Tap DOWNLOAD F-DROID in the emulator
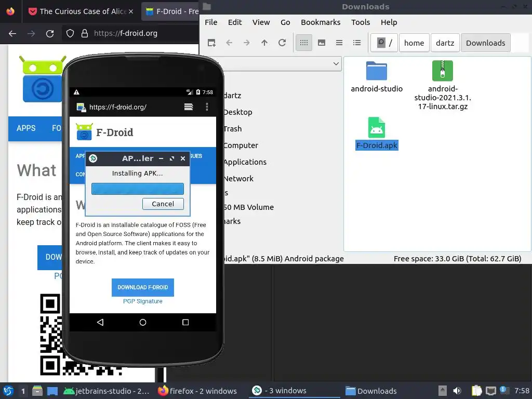 point(143,287)
